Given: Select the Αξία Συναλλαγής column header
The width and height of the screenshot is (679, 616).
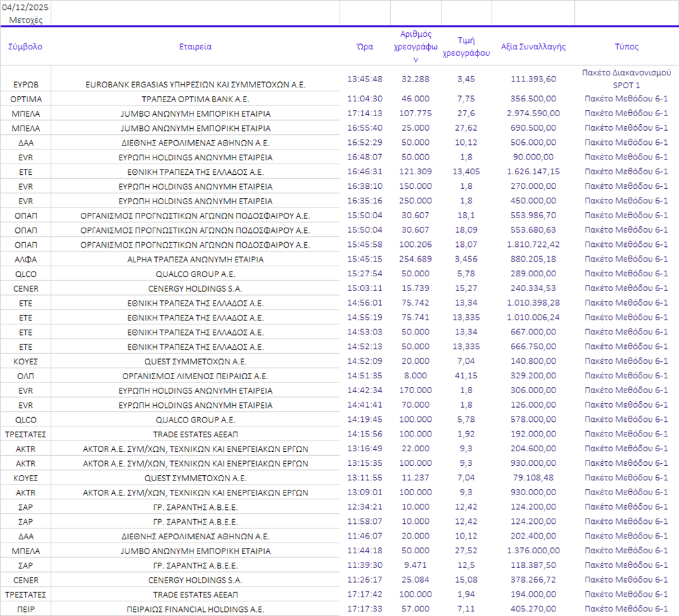Looking at the screenshot, I should tap(533, 47).
